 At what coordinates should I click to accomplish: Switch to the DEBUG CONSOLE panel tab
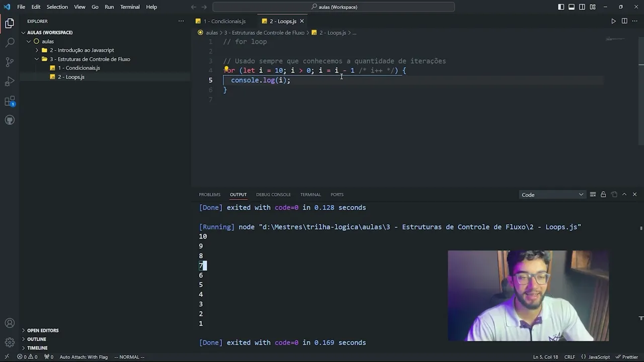tap(273, 195)
